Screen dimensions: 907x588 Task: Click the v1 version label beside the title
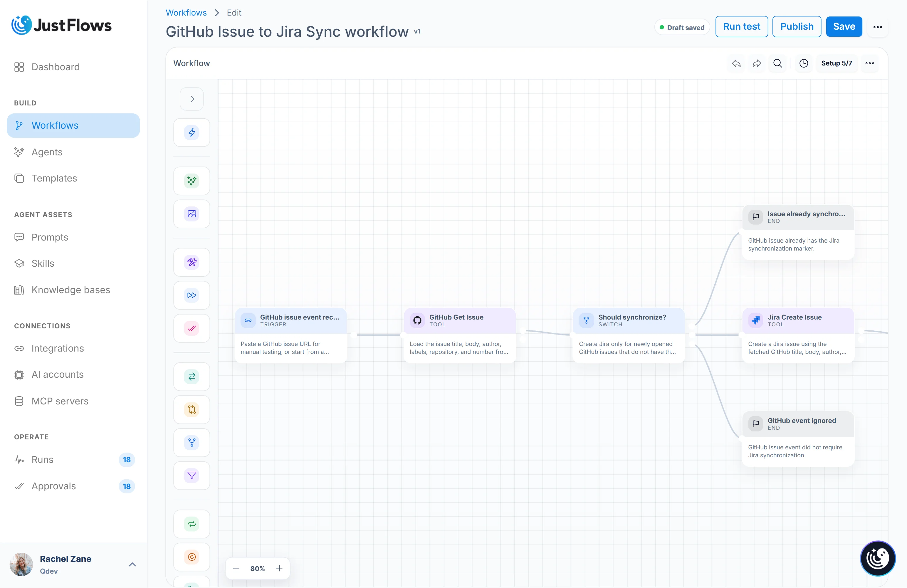(x=417, y=31)
